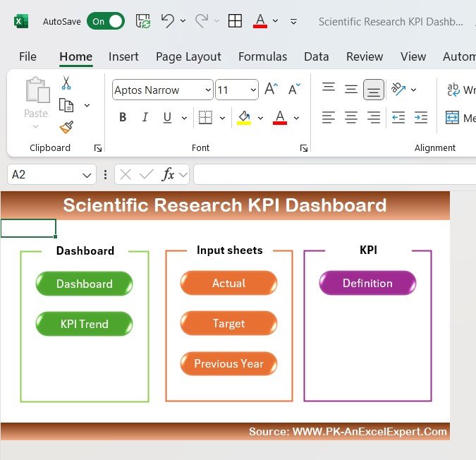Viewport: 476px width, 460px height.
Task: Activate the Format Painter brush
Action: 66,127
